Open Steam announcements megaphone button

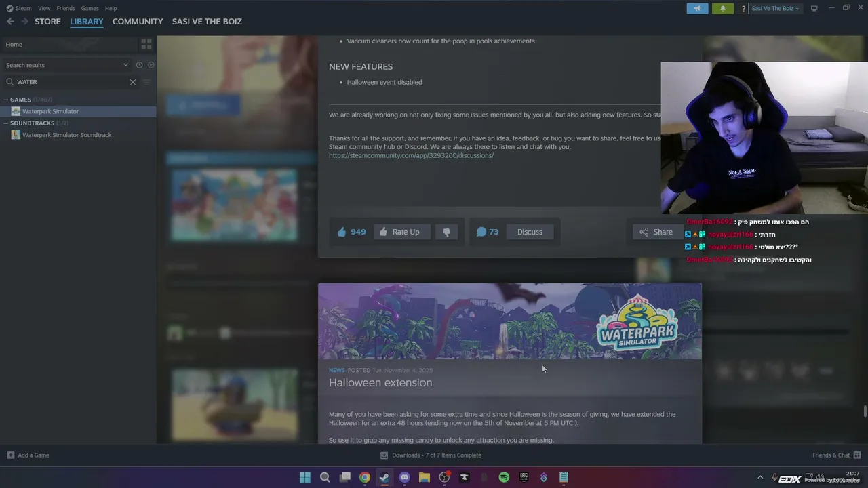click(x=697, y=8)
